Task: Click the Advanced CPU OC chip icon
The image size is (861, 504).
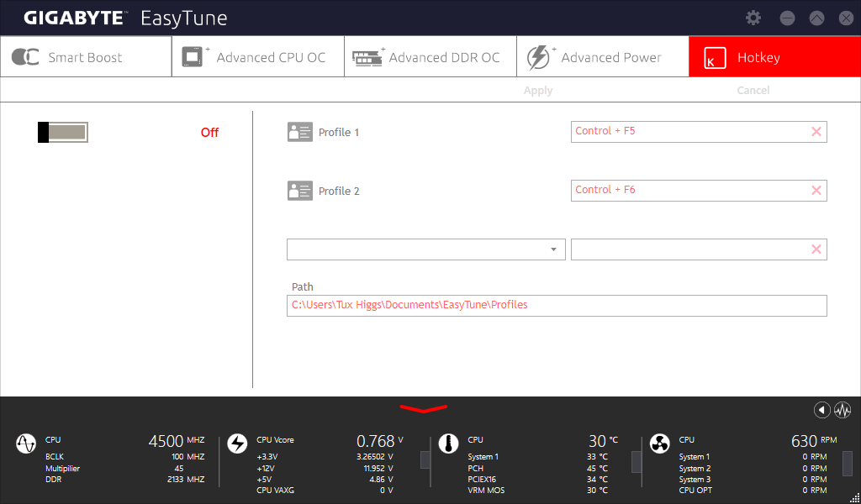Action: click(195, 57)
